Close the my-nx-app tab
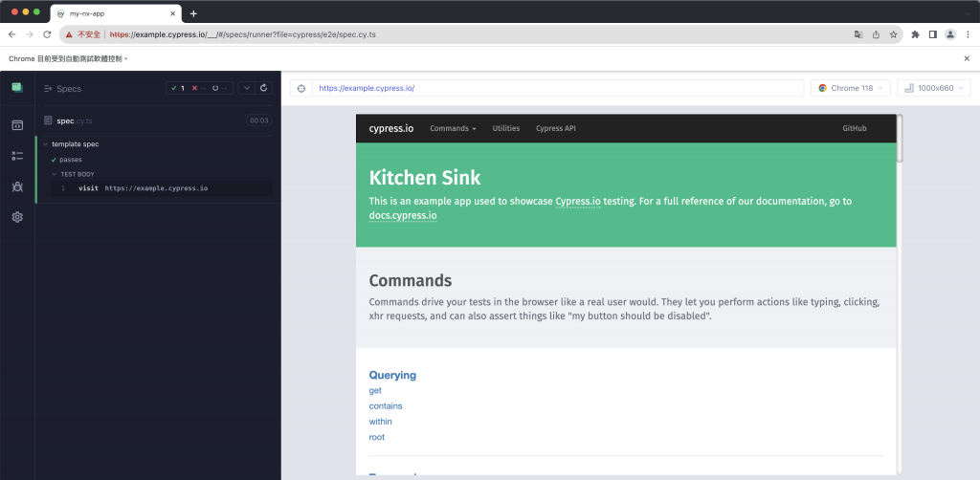Screen dimensions: 980x480 point(172,13)
